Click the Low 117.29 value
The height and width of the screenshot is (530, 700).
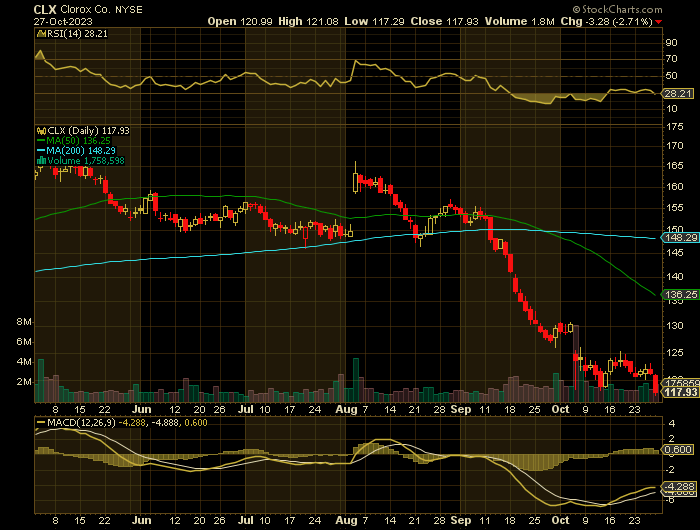[374, 21]
